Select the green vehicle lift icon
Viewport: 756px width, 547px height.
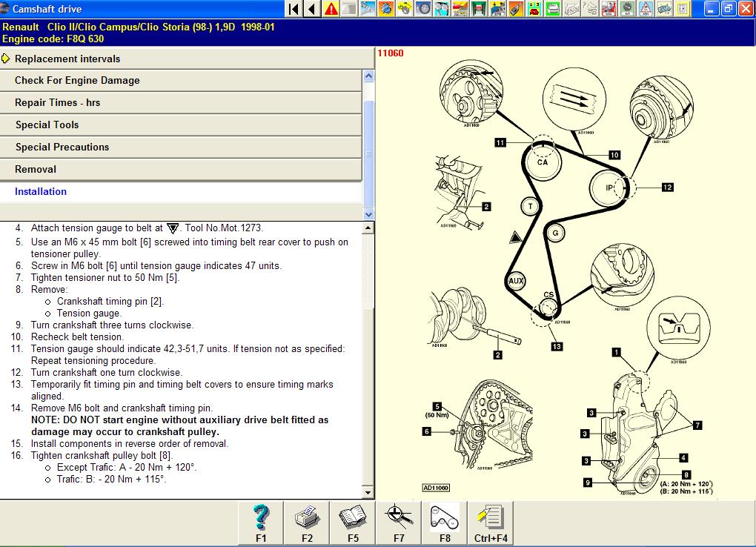pyautogui.click(x=478, y=9)
